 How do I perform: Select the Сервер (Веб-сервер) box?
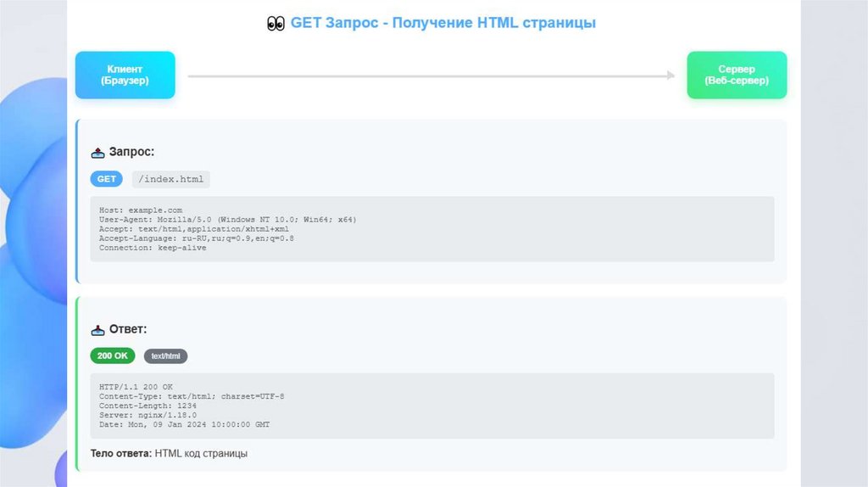pos(737,76)
